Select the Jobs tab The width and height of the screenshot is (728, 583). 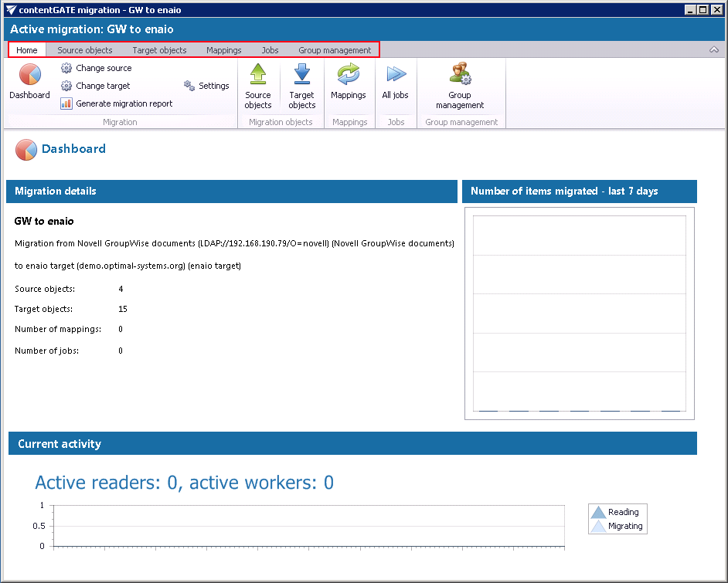pyautogui.click(x=270, y=50)
